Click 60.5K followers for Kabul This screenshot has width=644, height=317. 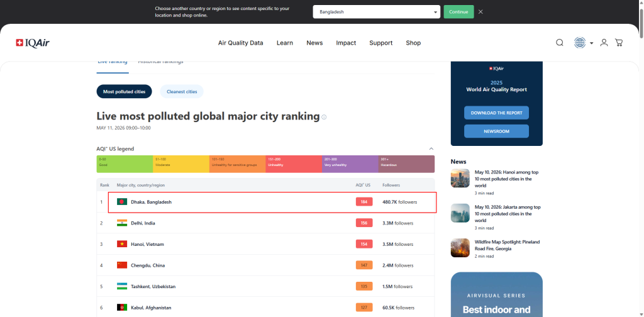coord(398,308)
